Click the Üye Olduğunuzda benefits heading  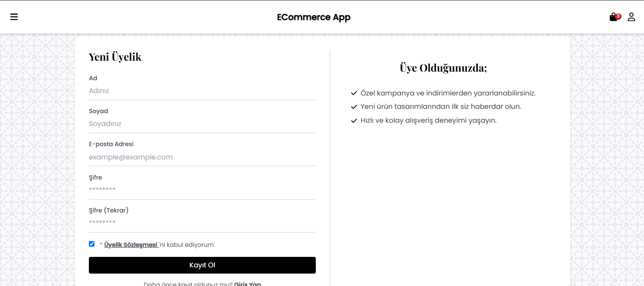click(x=443, y=67)
